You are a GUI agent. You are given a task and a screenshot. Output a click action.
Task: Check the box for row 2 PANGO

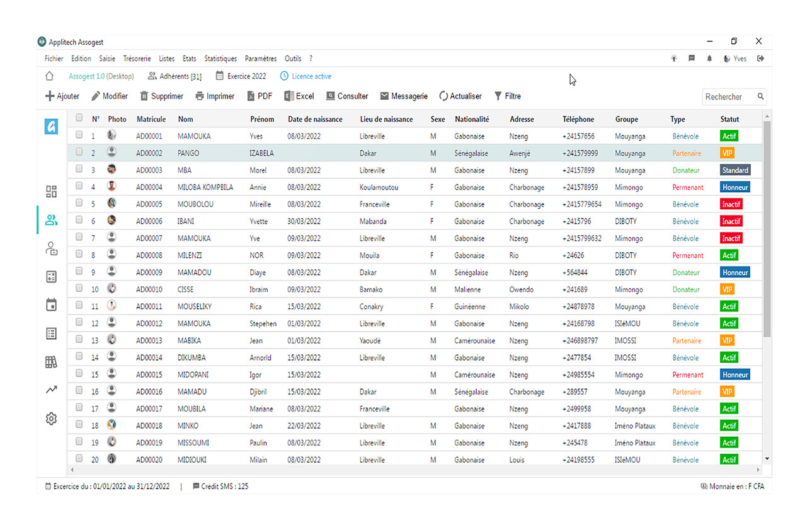pyautogui.click(x=79, y=151)
